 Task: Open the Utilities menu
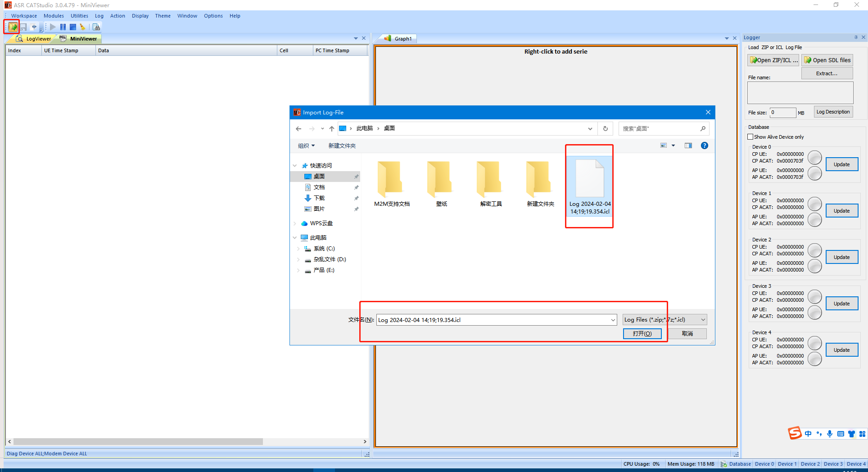pyautogui.click(x=79, y=16)
